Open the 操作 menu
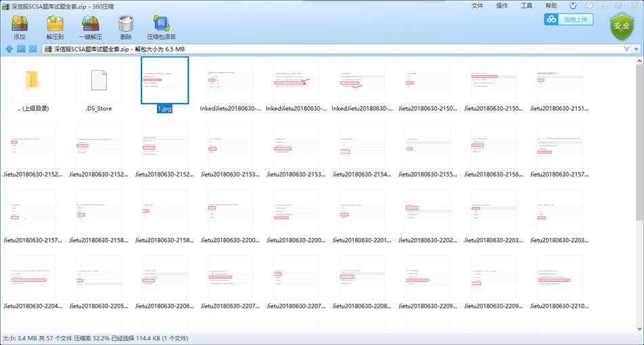This screenshot has height=345, width=644. tap(502, 5)
